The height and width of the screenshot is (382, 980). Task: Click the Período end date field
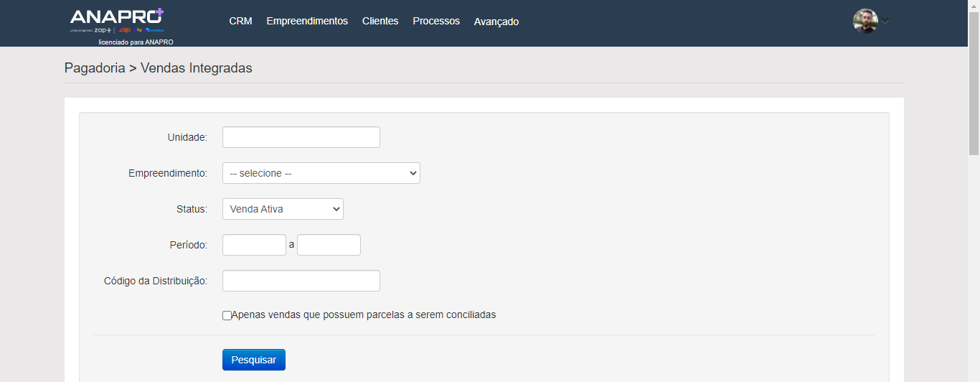pos(329,245)
